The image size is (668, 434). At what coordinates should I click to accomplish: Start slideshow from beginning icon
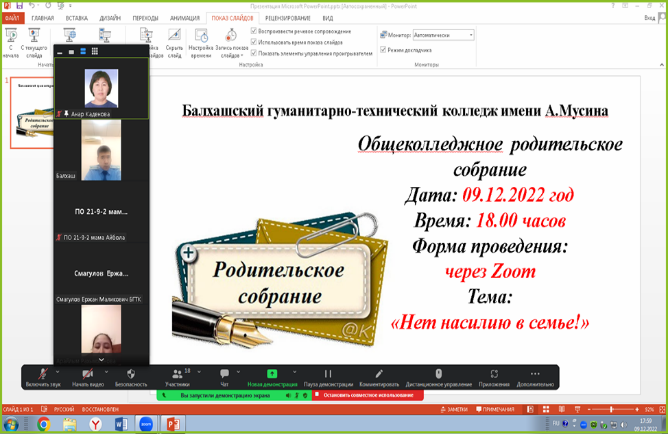11,36
